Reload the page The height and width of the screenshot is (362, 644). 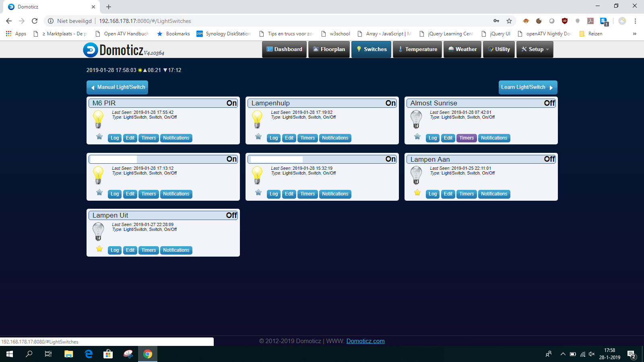(35, 21)
